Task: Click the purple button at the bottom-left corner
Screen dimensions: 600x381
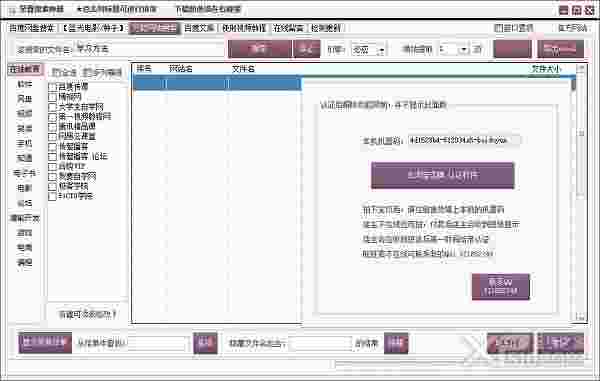Action: (45, 342)
